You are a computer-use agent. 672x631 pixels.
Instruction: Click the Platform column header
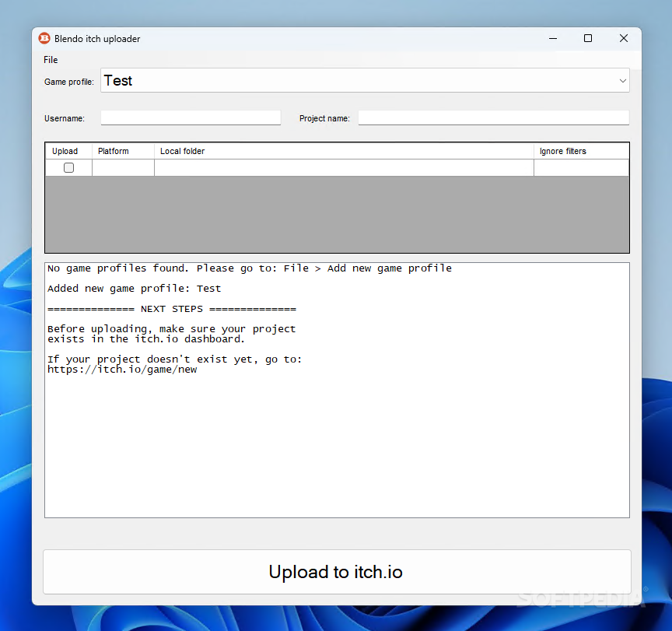[123, 151]
